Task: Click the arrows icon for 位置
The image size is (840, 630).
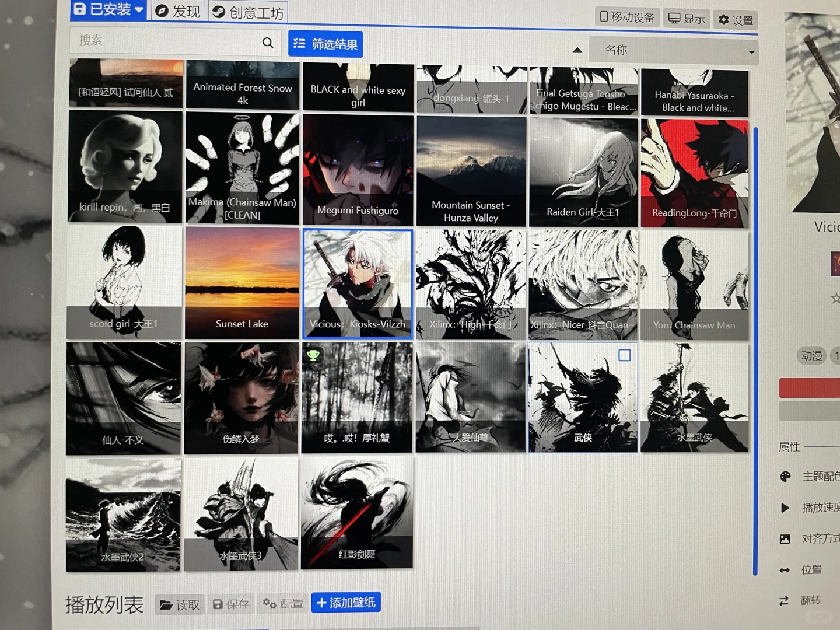Action: 785,570
